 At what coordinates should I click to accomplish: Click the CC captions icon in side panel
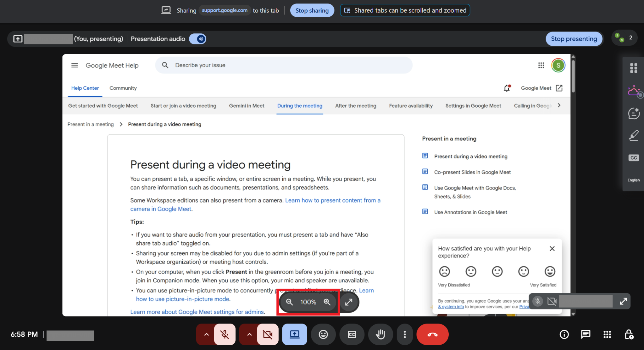pos(634,158)
